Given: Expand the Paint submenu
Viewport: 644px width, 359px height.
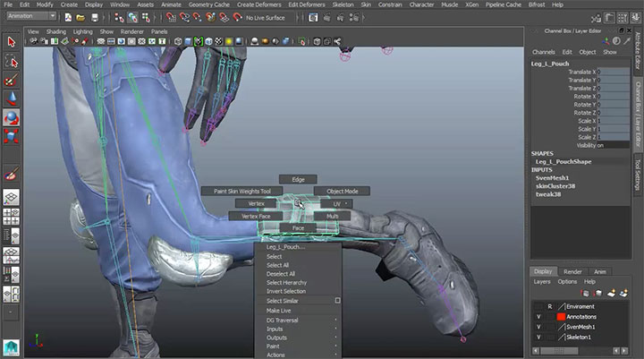Looking at the screenshot, I should (x=298, y=346).
